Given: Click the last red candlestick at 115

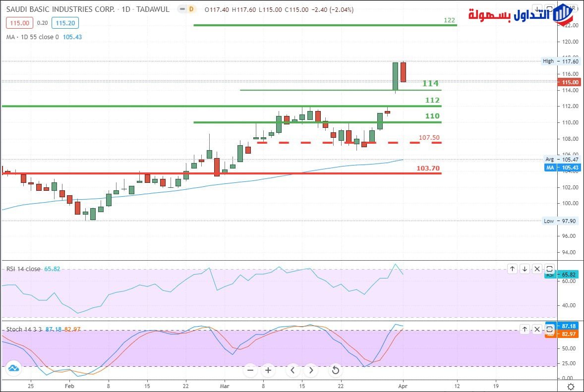Looking at the screenshot, I should pos(403,72).
